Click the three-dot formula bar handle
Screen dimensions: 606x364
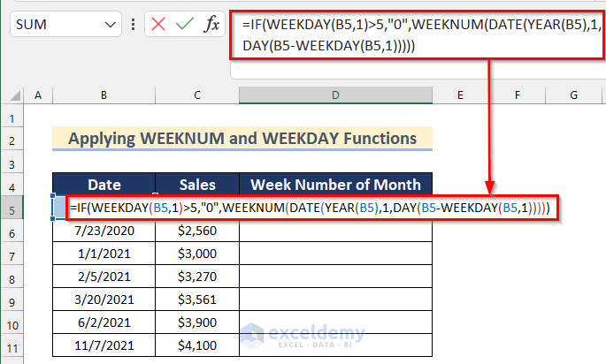point(132,25)
